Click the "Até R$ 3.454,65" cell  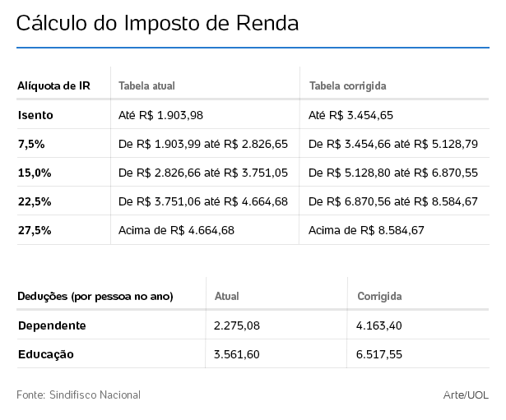(x=350, y=115)
